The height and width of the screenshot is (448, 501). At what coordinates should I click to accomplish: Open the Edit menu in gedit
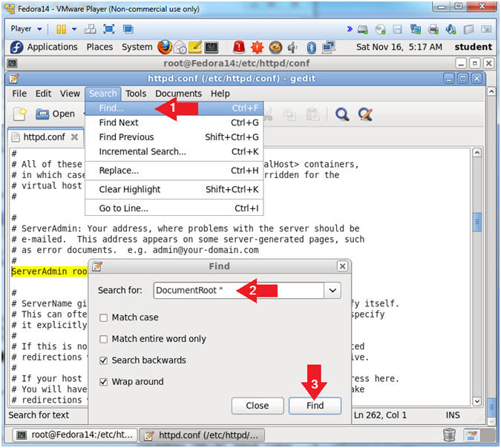tap(43, 93)
